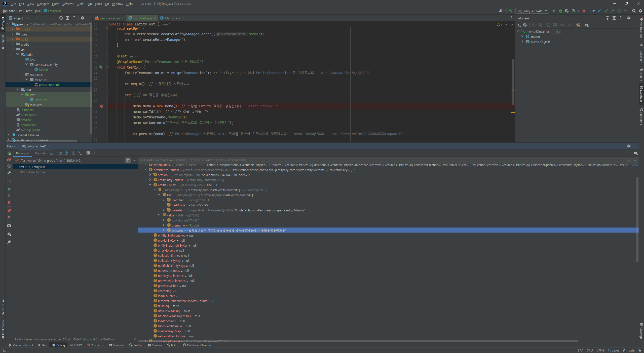Select the test1:37, EntityTest stack frame

click(75, 167)
